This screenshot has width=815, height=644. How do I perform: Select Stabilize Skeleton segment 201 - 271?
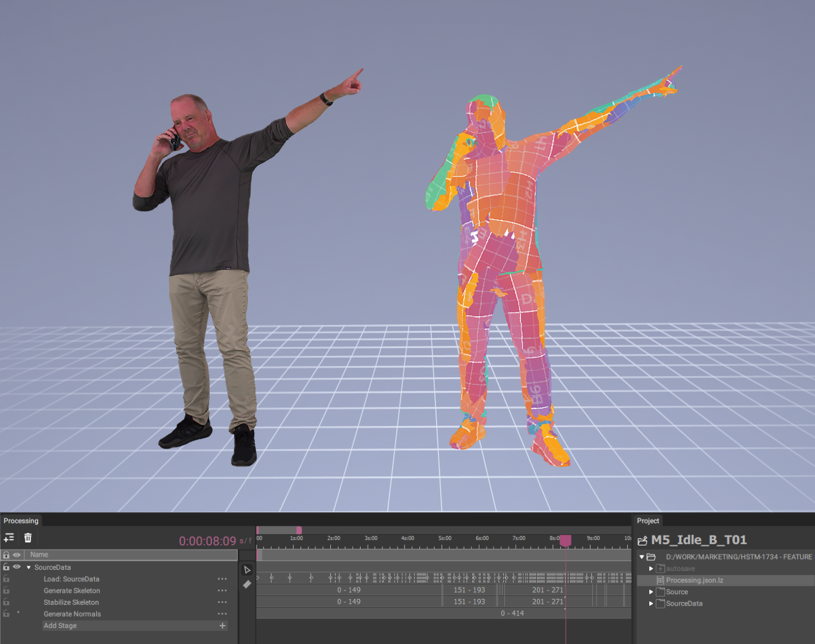pyautogui.click(x=548, y=602)
